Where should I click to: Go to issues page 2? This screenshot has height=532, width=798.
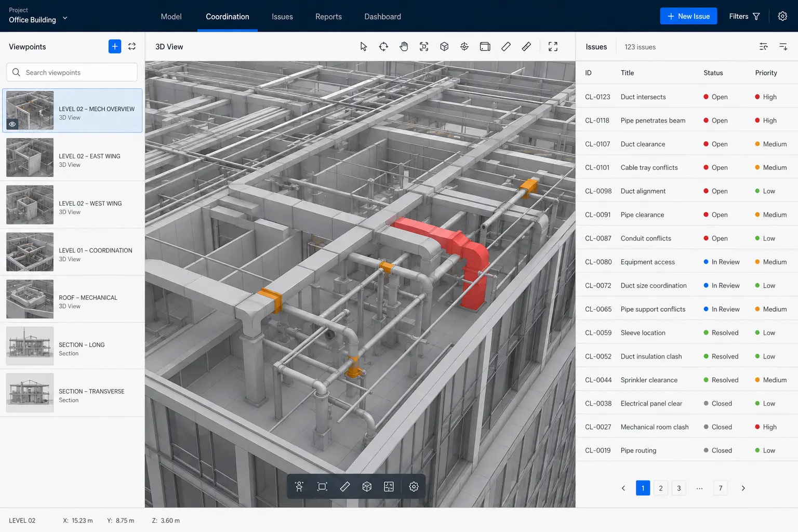[661, 488]
